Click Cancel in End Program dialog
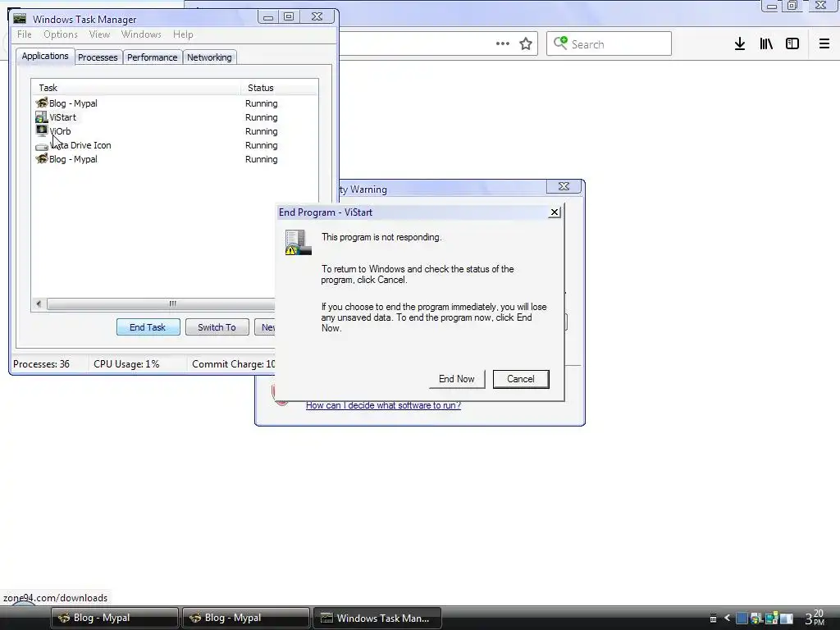Image resolution: width=840 pixels, height=630 pixels. [521, 379]
